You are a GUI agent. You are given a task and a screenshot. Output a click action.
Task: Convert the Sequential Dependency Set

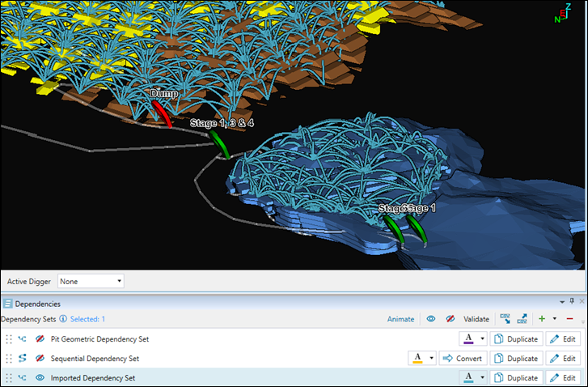[x=463, y=359]
